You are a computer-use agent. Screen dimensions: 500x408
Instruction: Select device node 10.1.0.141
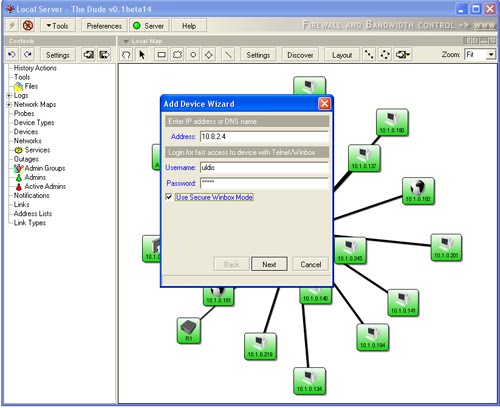tap(403, 303)
